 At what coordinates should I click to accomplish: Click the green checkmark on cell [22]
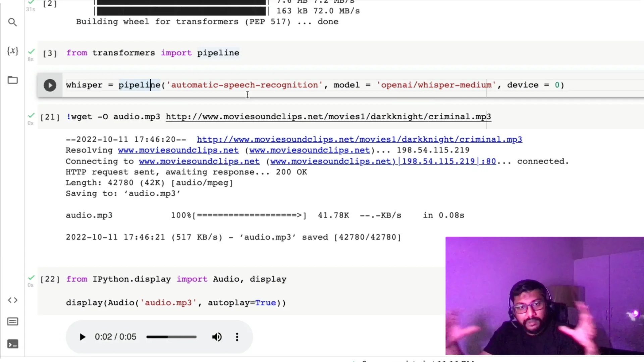pyautogui.click(x=31, y=277)
